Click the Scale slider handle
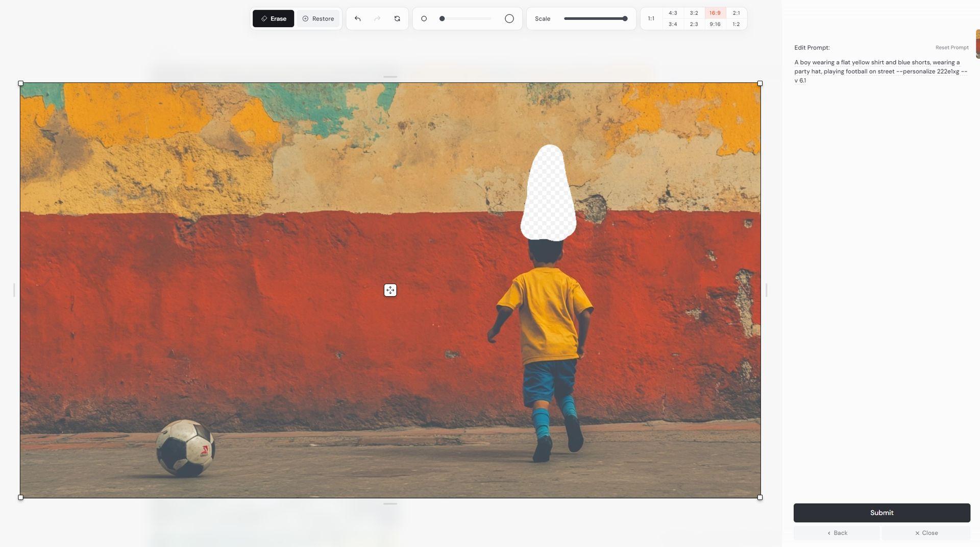 625,19
